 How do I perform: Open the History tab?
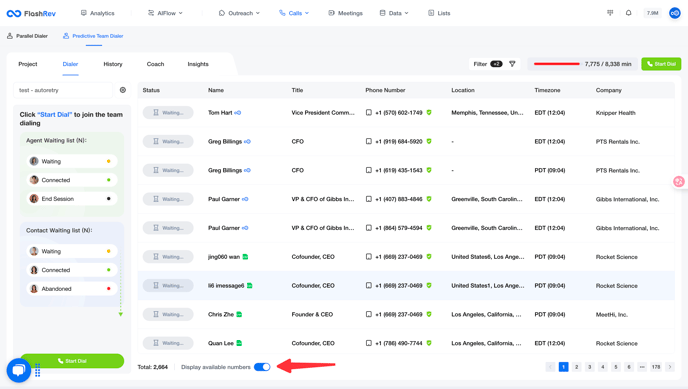click(113, 64)
